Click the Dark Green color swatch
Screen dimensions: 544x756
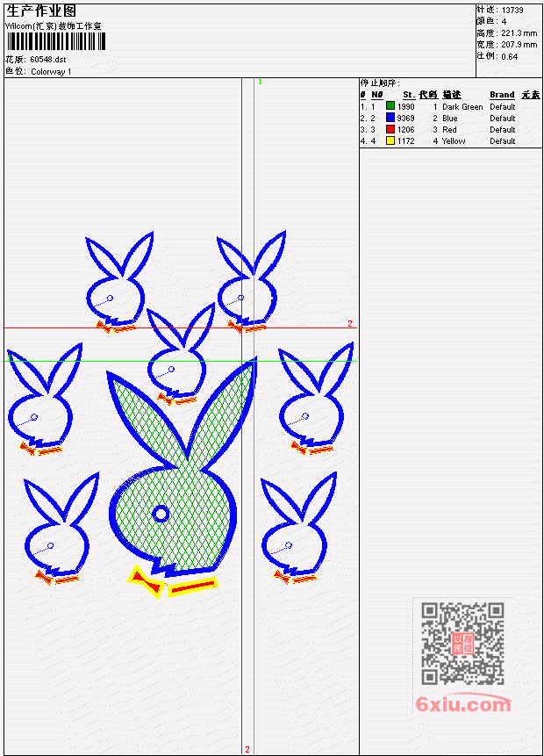[390, 105]
